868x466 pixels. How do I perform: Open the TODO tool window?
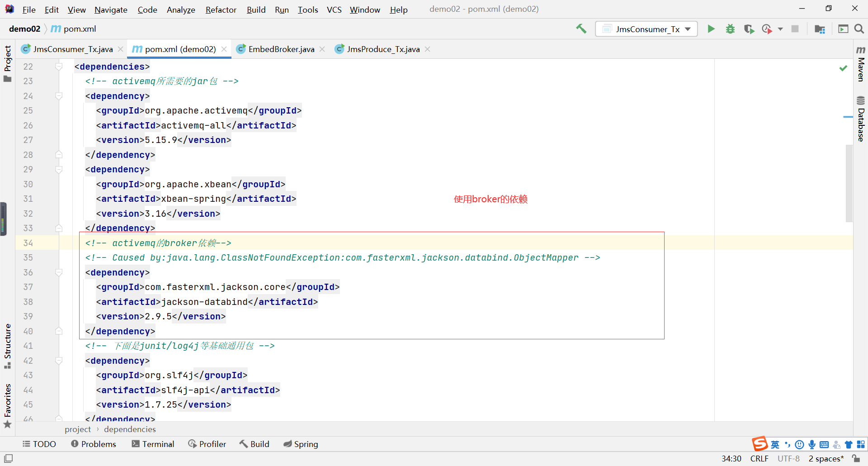[x=39, y=444]
